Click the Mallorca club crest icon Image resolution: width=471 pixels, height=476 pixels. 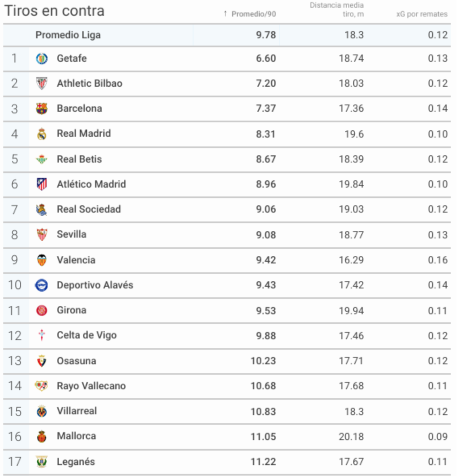(x=42, y=436)
